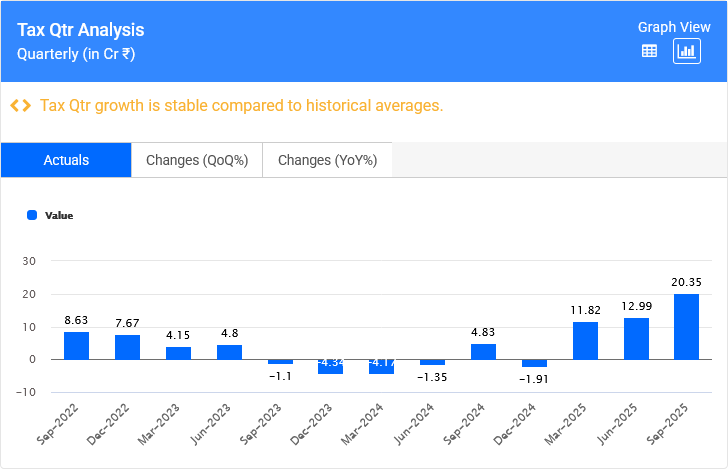Click the Tax Qtr Analysis title
This screenshot has height=469, width=728.
pos(81,30)
